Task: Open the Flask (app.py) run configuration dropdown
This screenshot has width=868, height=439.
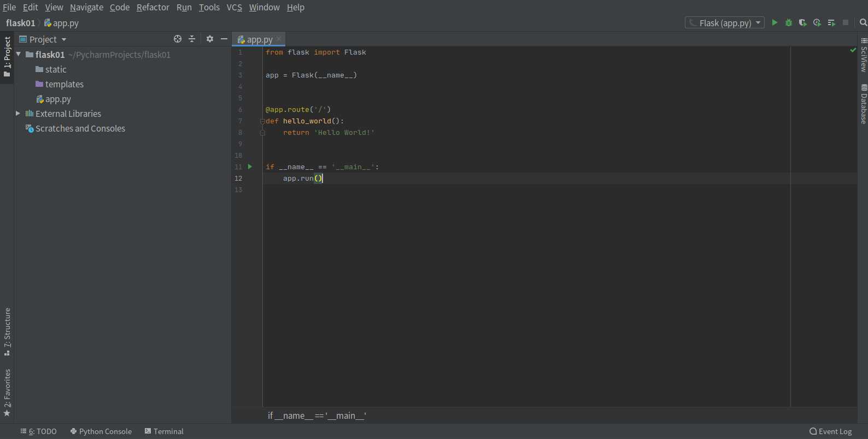Action: coord(725,22)
